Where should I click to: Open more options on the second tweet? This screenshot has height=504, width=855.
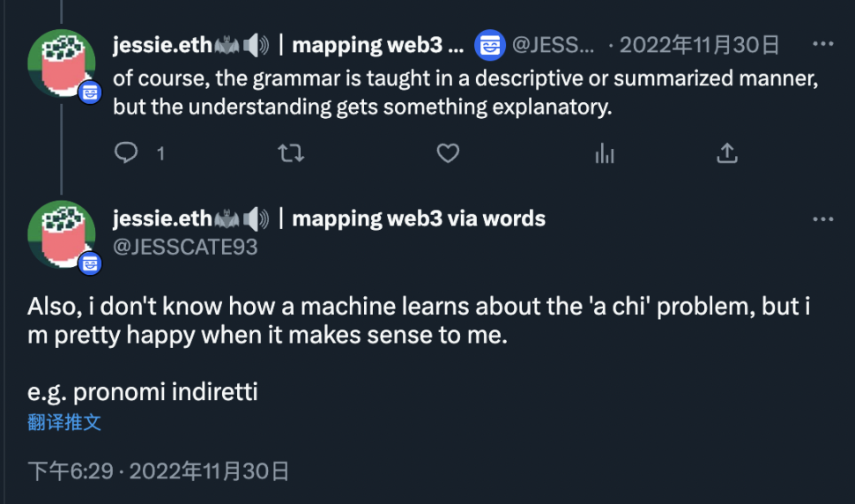[822, 219]
